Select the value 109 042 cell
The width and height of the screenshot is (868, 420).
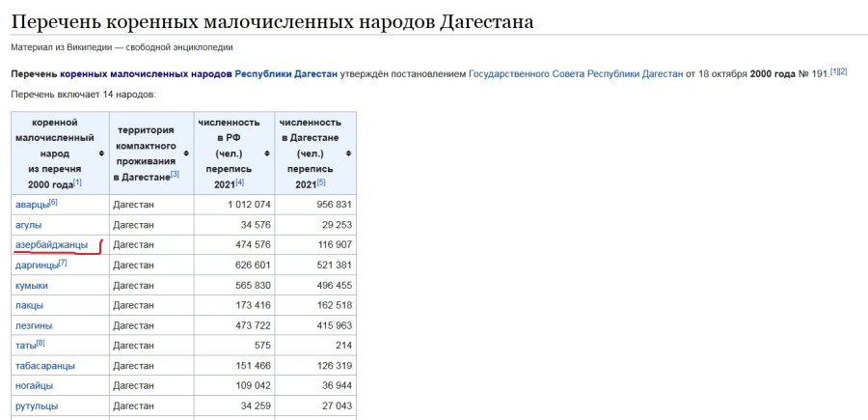tap(234, 385)
